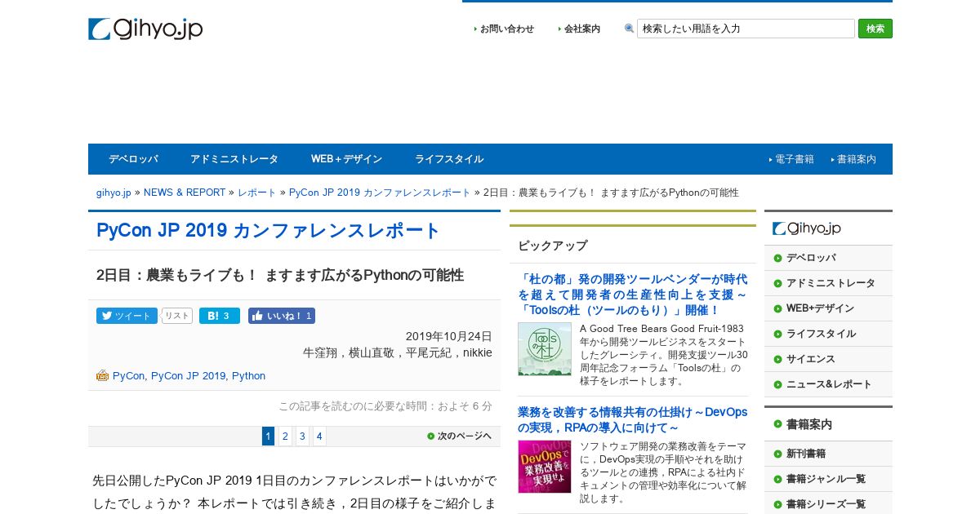Screen dimensions: 980x514
Task: Click the gihyo.jp logo in header
Action: (145, 29)
